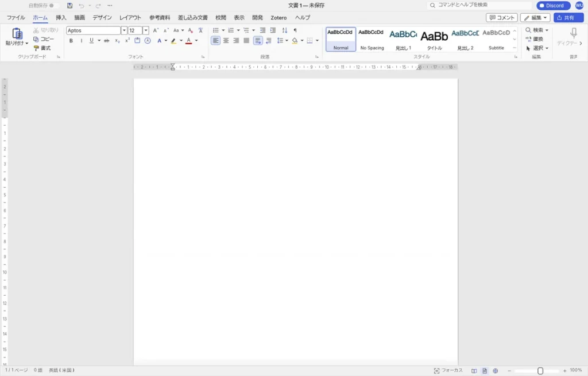Click the 共有 share button
The height and width of the screenshot is (376, 588).
(568, 18)
